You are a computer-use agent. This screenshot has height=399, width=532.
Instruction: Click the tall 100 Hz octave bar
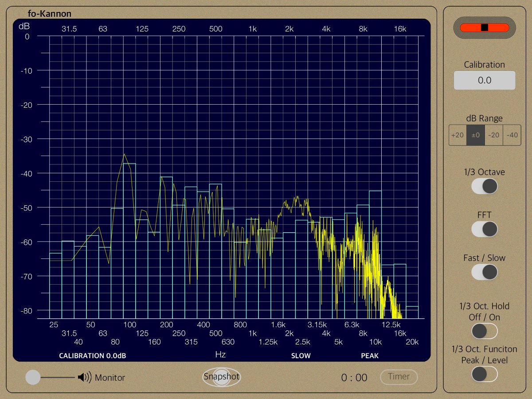click(129, 239)
